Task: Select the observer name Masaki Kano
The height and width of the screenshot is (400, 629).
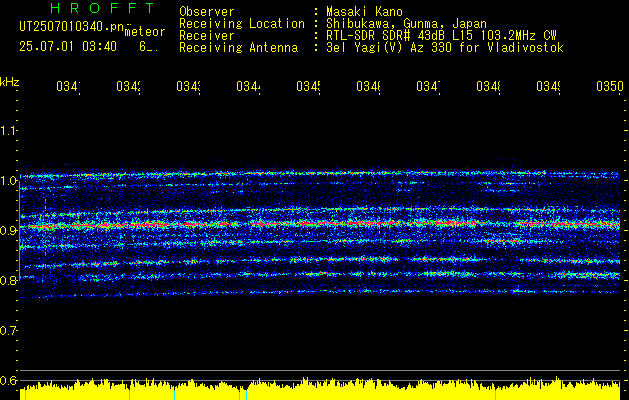Action: [x=364, y=11]
